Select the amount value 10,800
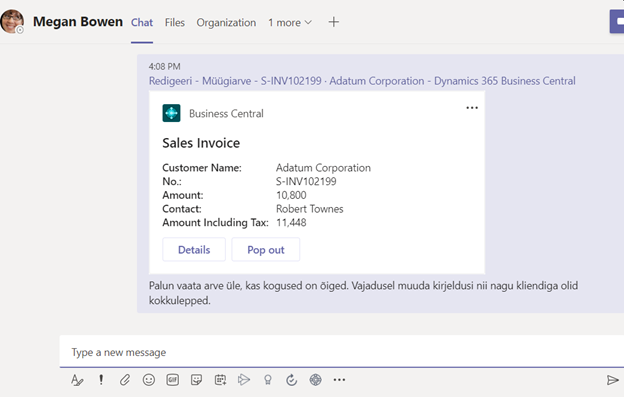Viewport: 624px width, 397px height. coord(291,195)
